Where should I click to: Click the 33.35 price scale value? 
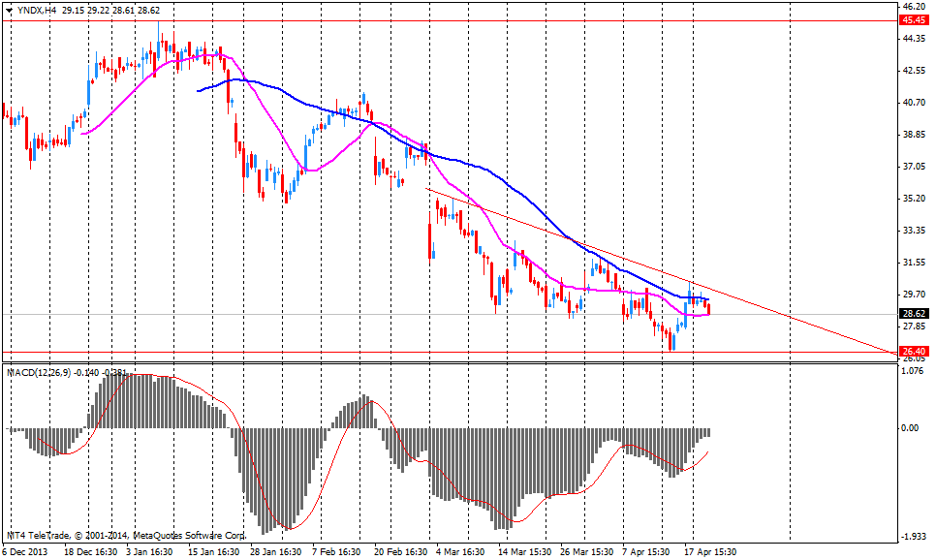coord(914,230)
